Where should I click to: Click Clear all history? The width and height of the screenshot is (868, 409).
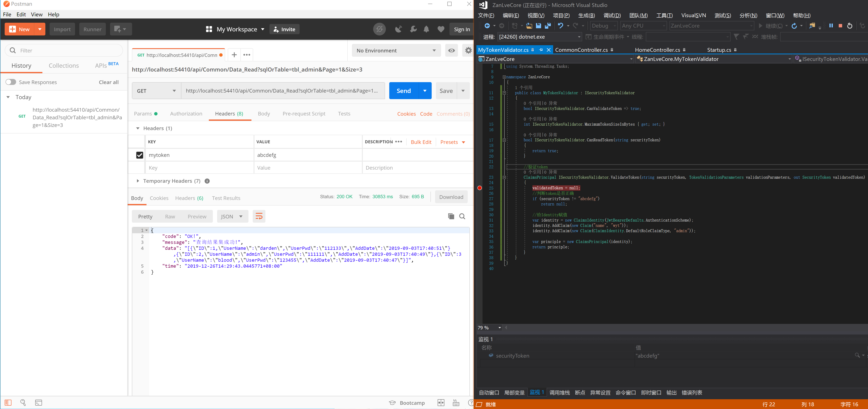[x=109, y=82]
